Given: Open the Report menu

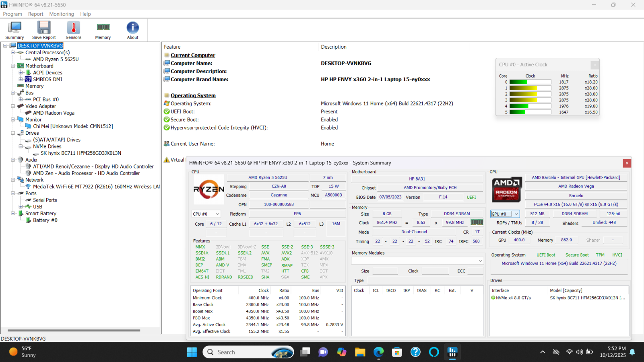Looking at the screenshot, I should tap(35, 14).
